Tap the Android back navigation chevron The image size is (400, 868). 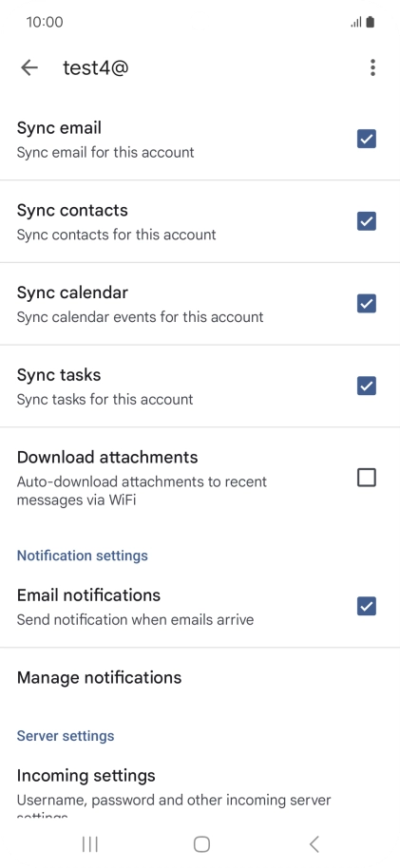314,843
